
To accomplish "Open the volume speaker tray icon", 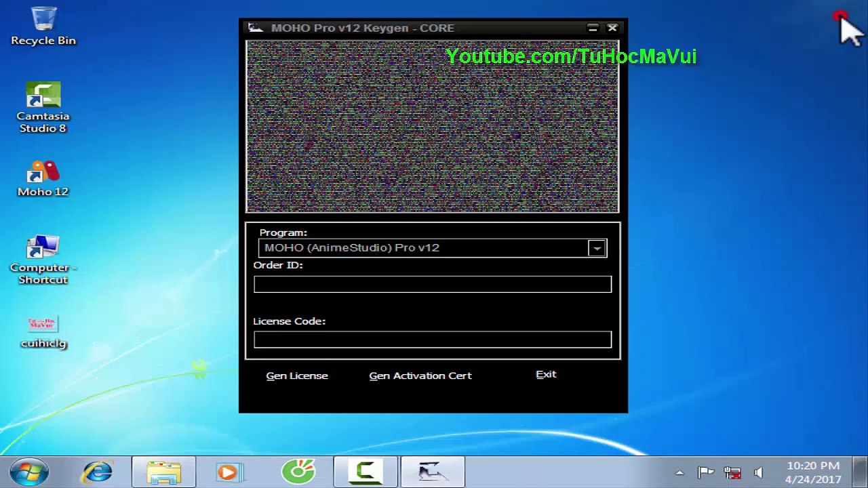I will [758, 472].
